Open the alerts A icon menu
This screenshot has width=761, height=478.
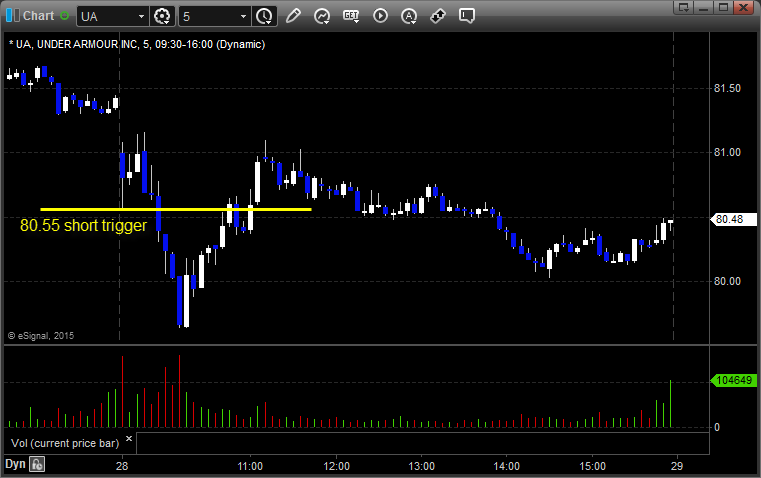(x=409, y=16)
